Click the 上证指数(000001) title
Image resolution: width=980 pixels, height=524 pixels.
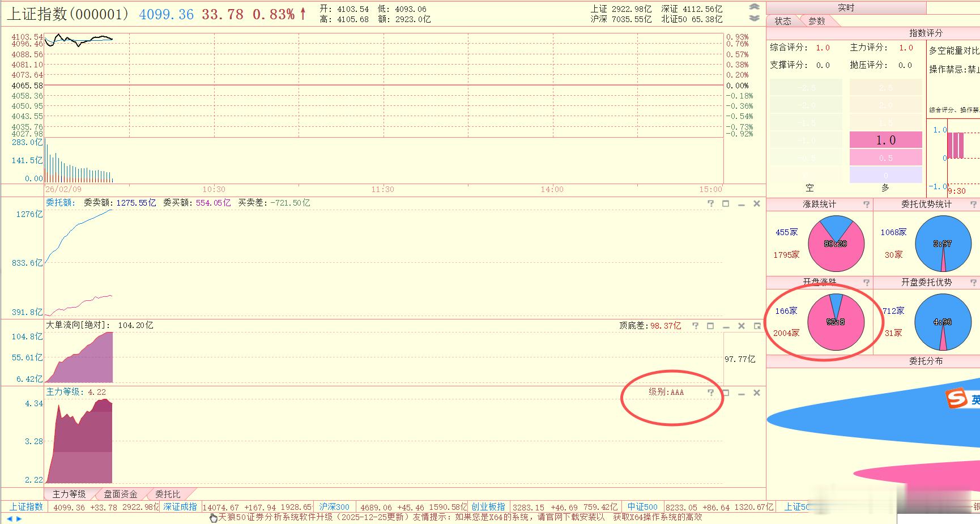tap(68, 14)
